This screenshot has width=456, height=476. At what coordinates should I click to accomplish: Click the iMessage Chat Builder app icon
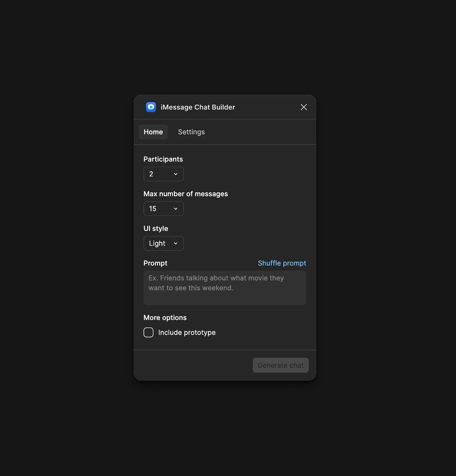[151, 107]
